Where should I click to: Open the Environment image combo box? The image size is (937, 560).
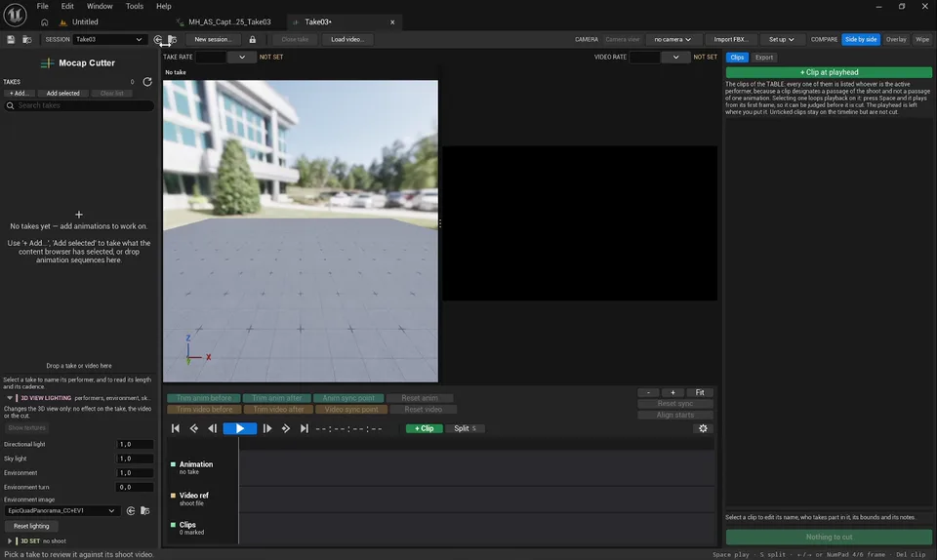(61, 510)
